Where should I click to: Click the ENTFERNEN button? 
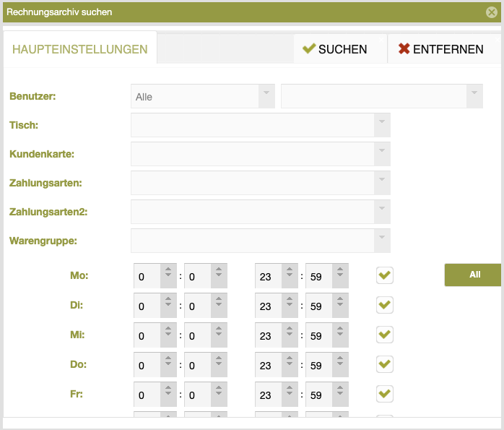tap(441, 49)
